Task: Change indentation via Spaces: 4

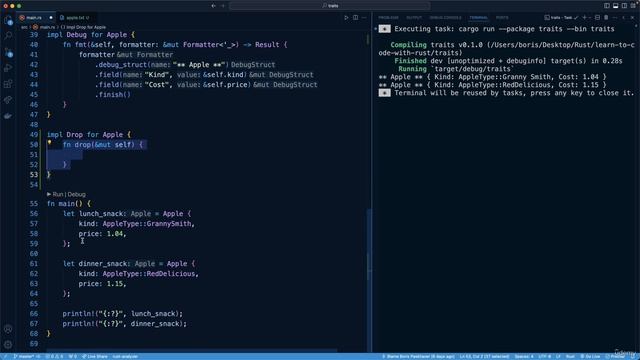Action: (524, 356)
